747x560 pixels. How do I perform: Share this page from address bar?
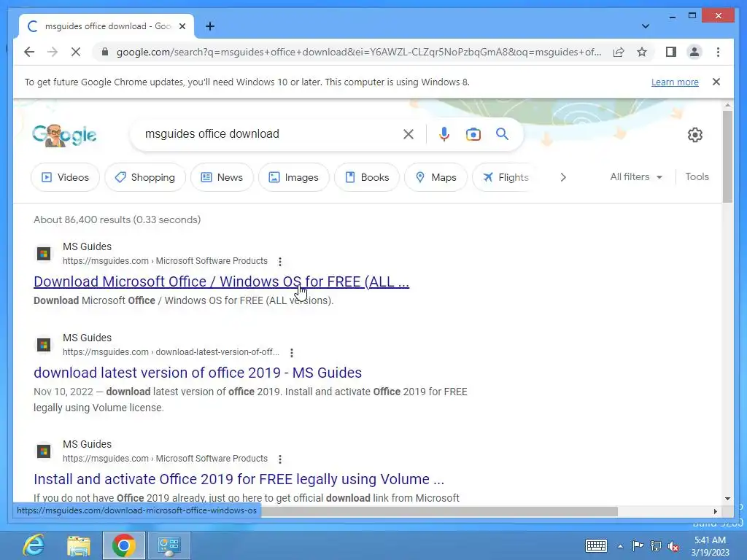619,52
